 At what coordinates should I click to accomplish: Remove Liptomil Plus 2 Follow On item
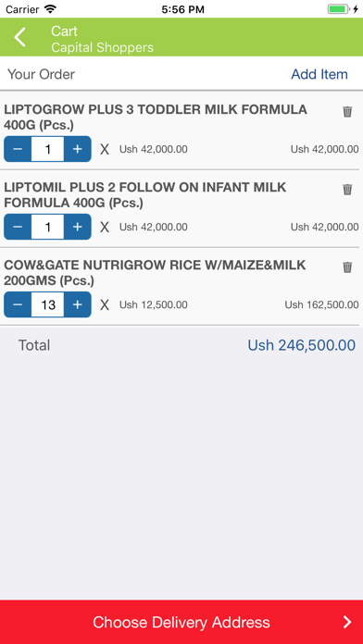point(347,190)
